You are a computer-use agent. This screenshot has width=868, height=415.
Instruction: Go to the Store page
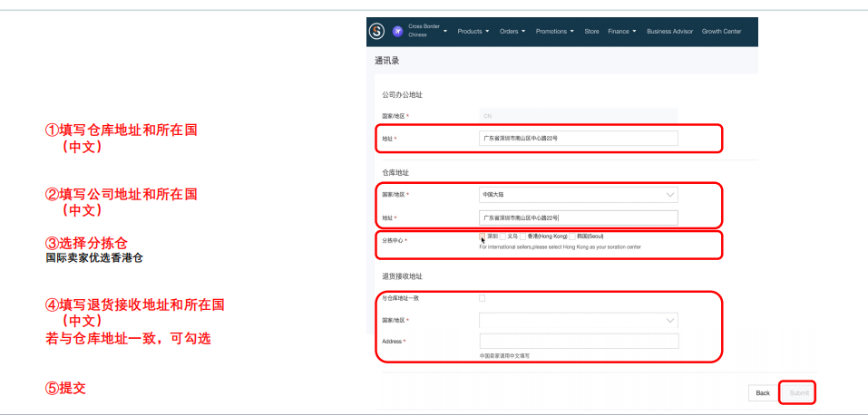591,31
